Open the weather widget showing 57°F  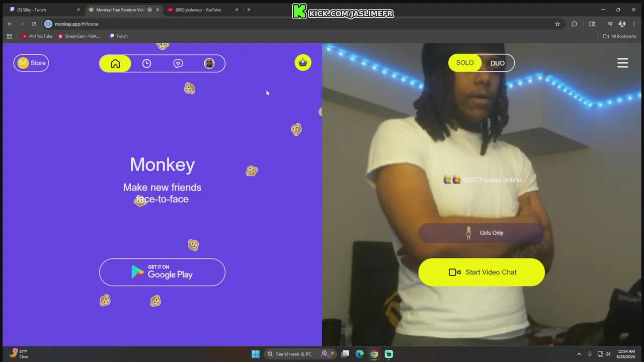point(19,354)
